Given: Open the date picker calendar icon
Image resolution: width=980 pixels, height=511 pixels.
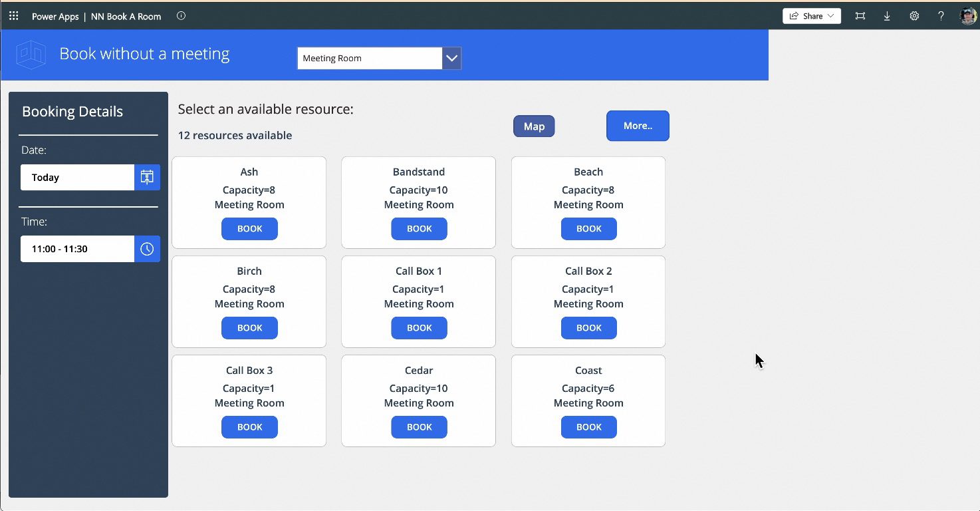Looking at the screenshot, I should click(x=147, y=177).
